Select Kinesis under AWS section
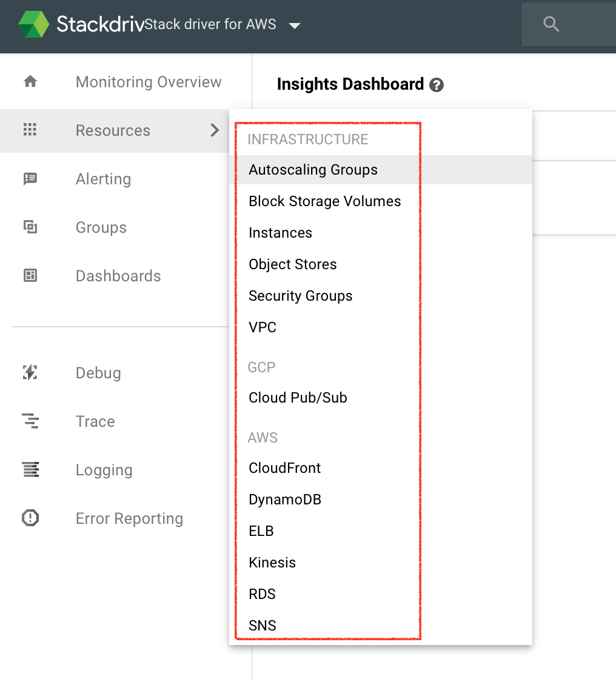This screenshot has height=679, width=616. point(272,562)
